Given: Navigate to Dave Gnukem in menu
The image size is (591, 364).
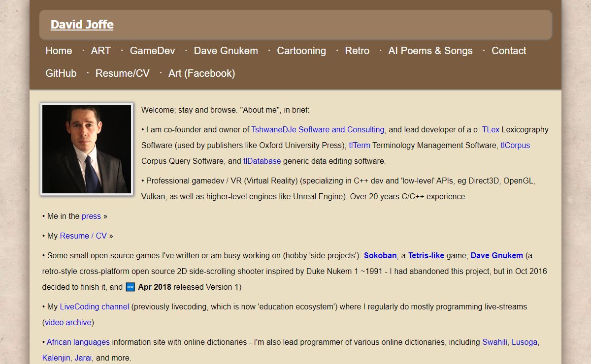Looking at the screenshot, I should click(226, 51).
